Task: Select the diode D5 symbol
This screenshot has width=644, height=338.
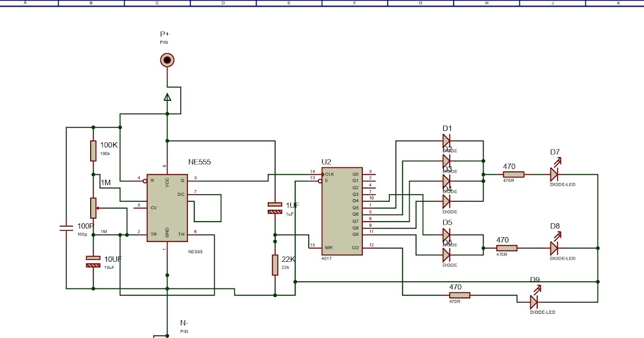Action: 447,234
